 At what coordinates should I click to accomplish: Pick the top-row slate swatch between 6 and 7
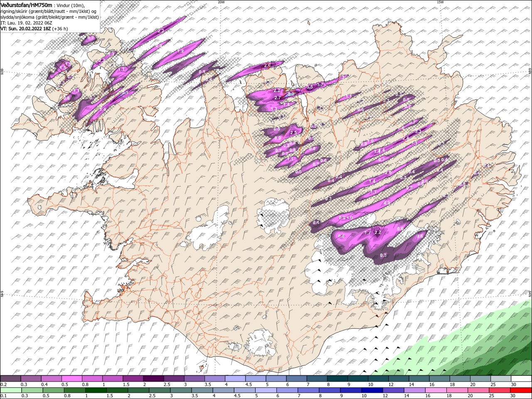296,379
